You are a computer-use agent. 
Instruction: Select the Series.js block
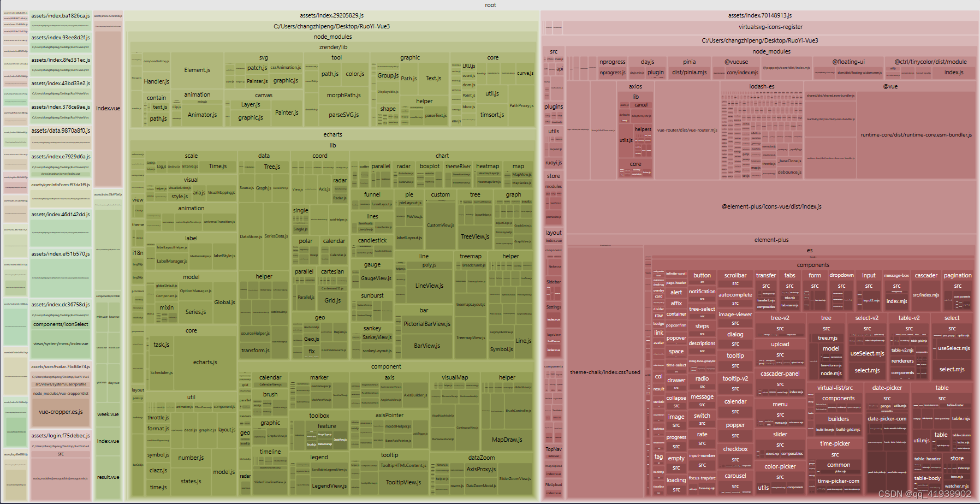195,312
